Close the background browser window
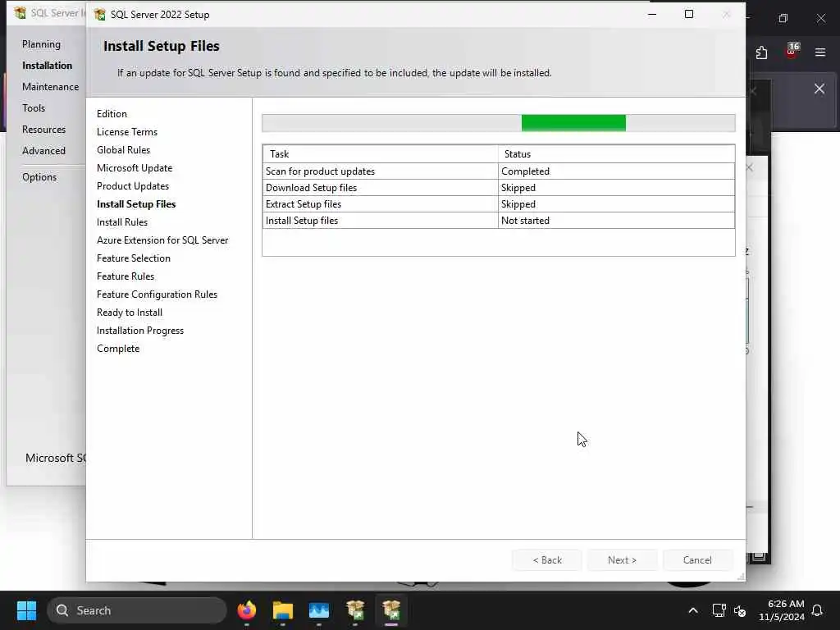The image size is (840, 630). 820,18
